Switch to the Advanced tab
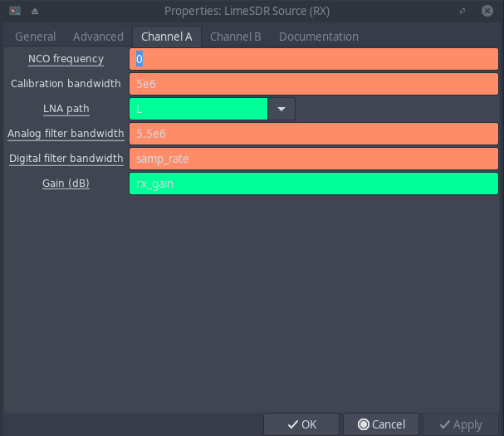Image resolution: width=504 pixels, height=436 pixels. [98, 37]
